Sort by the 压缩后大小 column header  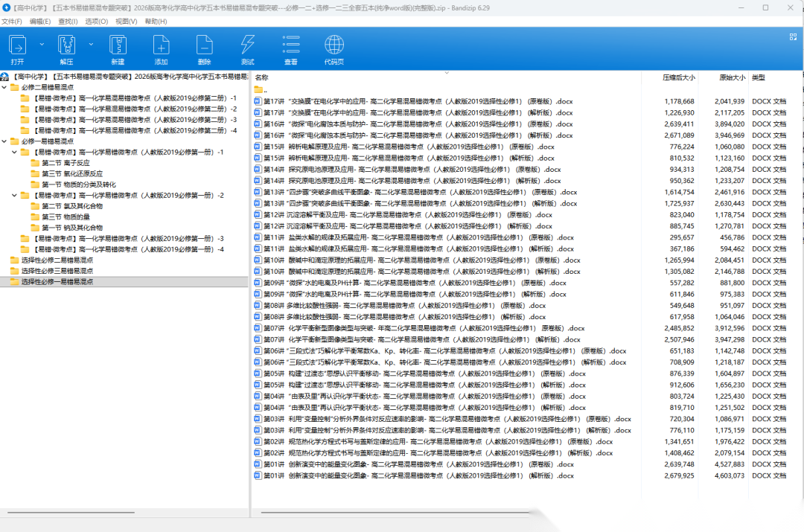click(x=678, y=77)
